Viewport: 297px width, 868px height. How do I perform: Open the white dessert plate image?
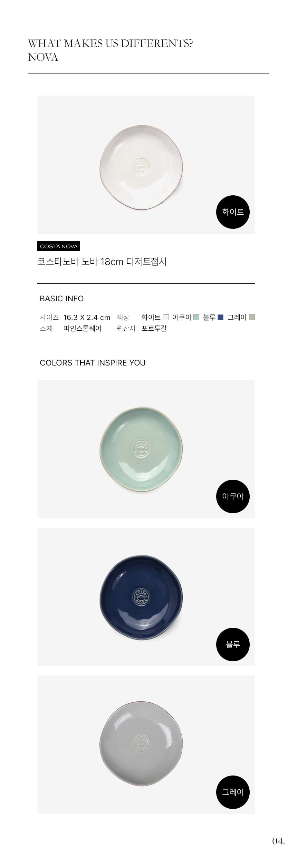(141, 167)
